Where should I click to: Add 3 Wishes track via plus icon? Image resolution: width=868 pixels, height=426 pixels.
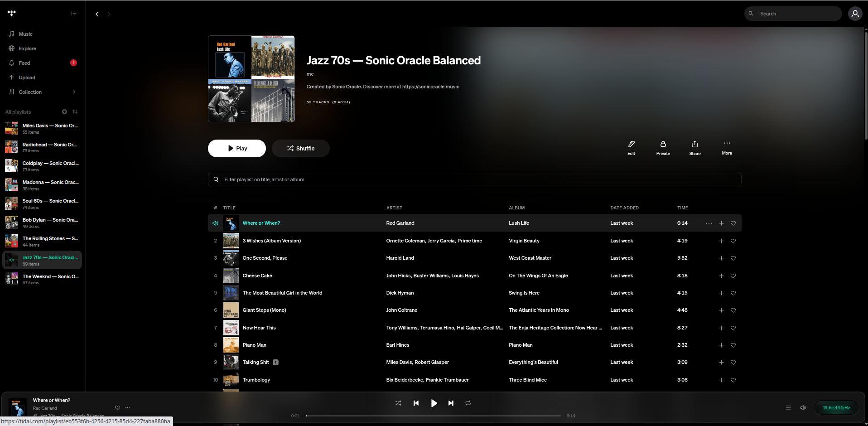coord(721,241)
